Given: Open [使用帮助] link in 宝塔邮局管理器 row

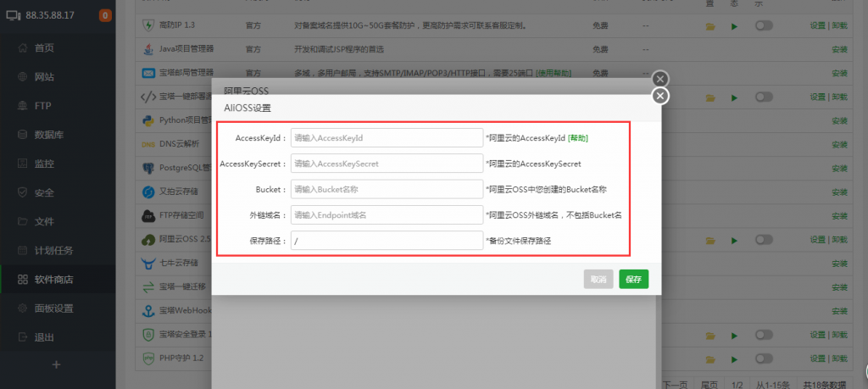Looking at the screenshot, I should point(554,73).
